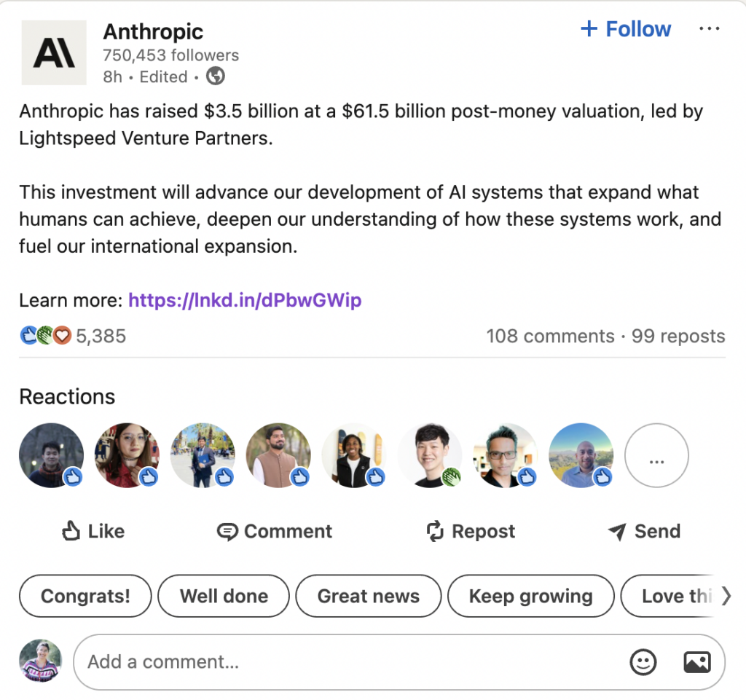Viewport: 746px width, 700px height.
Task: View the 108 comments
Action: coord(550,336)
